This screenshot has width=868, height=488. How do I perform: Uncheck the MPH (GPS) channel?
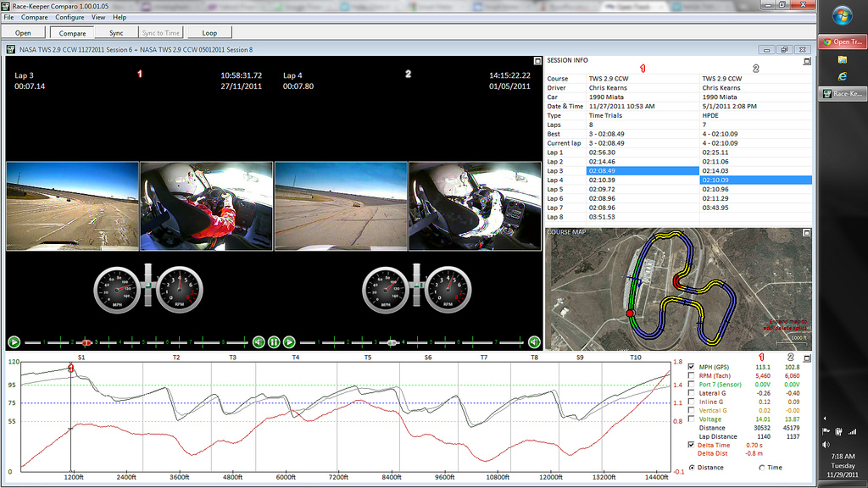[692, 366]
